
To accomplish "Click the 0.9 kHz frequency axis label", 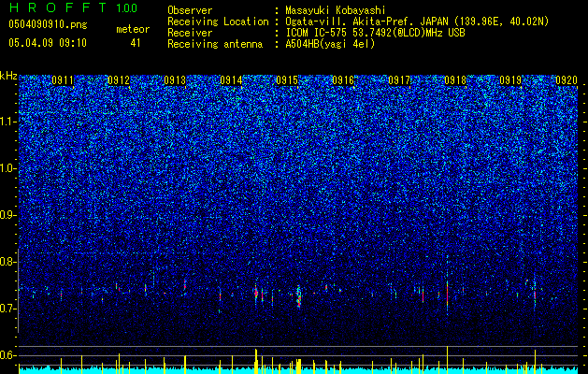I will (8, 215).
